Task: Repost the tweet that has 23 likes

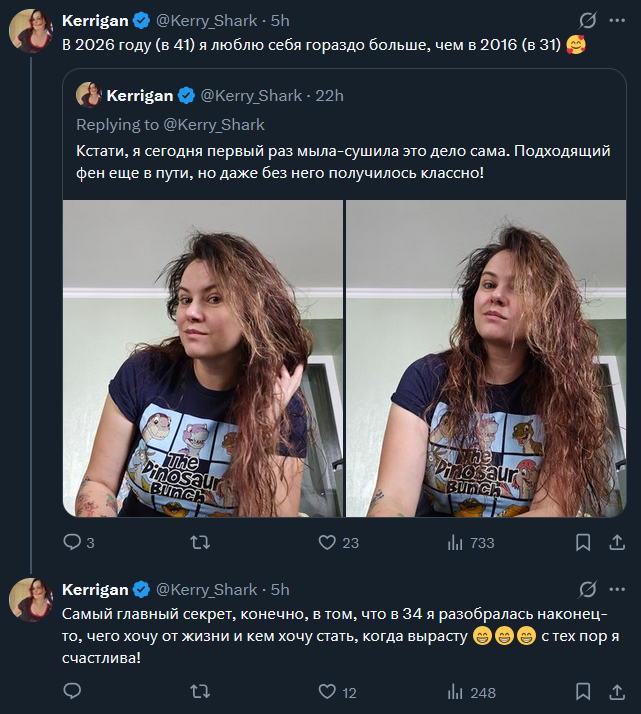Action: (200, 542)
